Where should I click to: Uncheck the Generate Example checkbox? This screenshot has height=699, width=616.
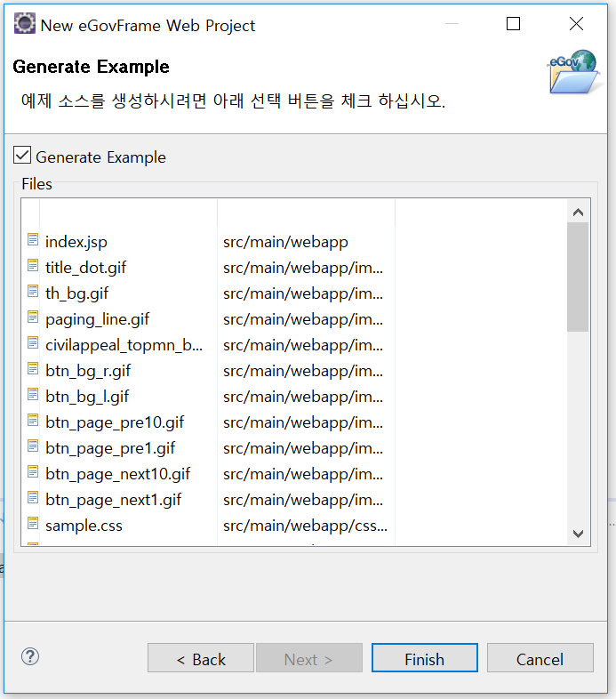[22, 156]
